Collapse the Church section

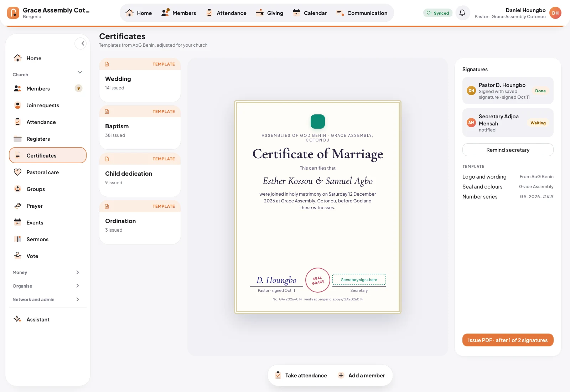coord(80,72)
